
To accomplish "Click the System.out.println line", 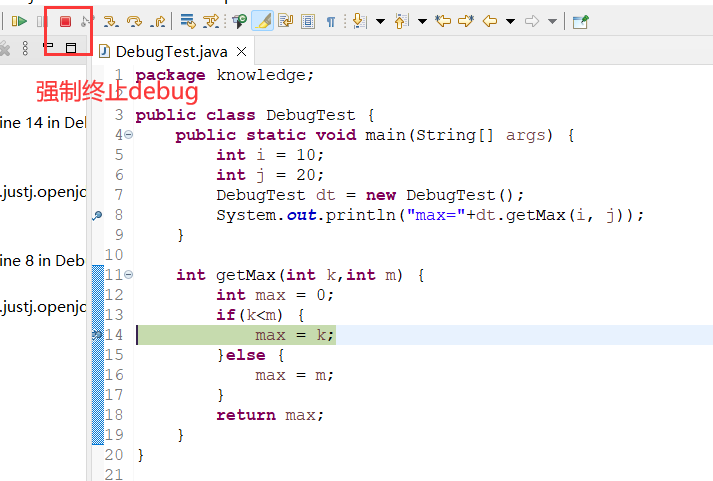I will click(x=430, y=215).
